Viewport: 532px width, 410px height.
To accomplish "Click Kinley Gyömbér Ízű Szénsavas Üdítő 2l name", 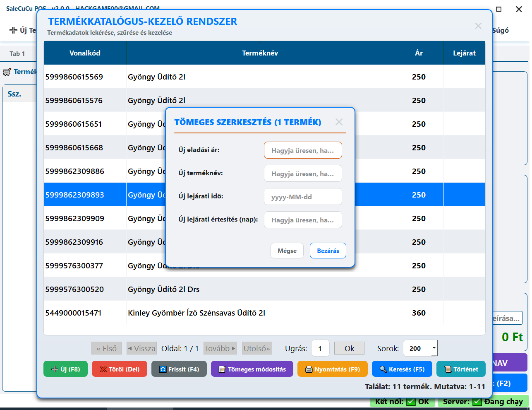I will [197, 313].
